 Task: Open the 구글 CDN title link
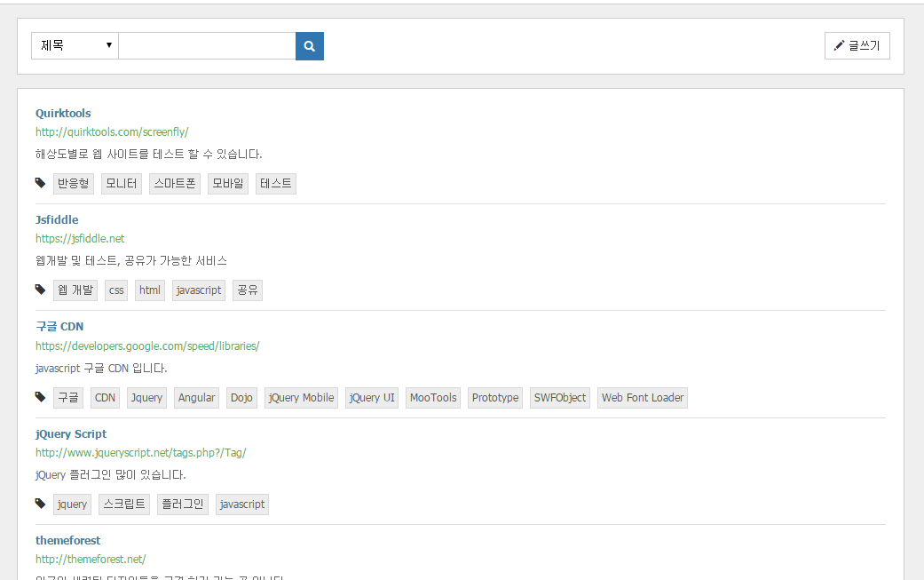tap(59, 326)
